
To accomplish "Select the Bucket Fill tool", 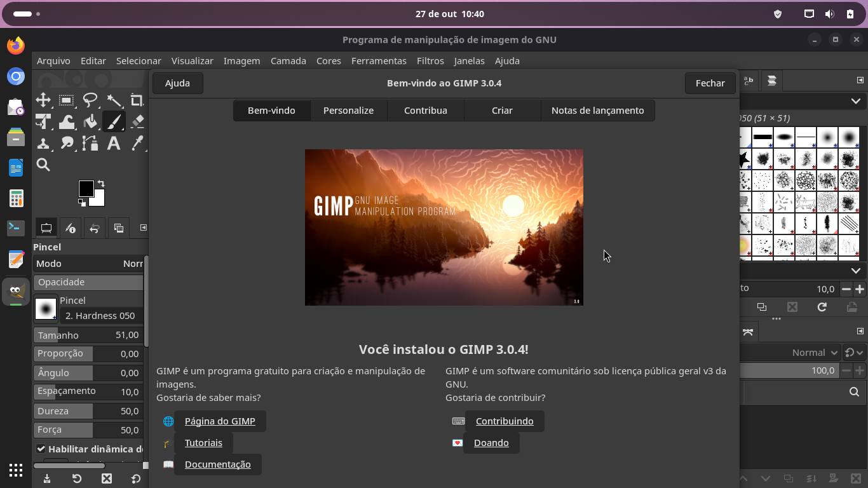I will point(90,122).
